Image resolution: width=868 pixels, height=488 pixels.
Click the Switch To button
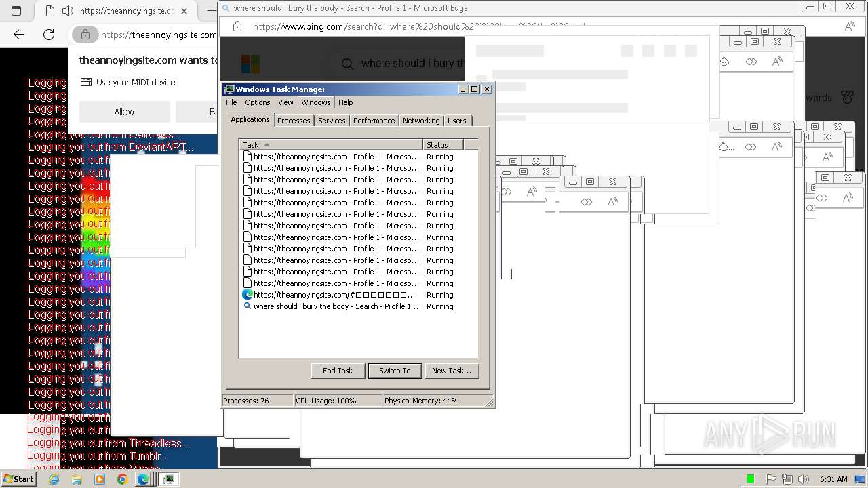[x=395, y=371]
